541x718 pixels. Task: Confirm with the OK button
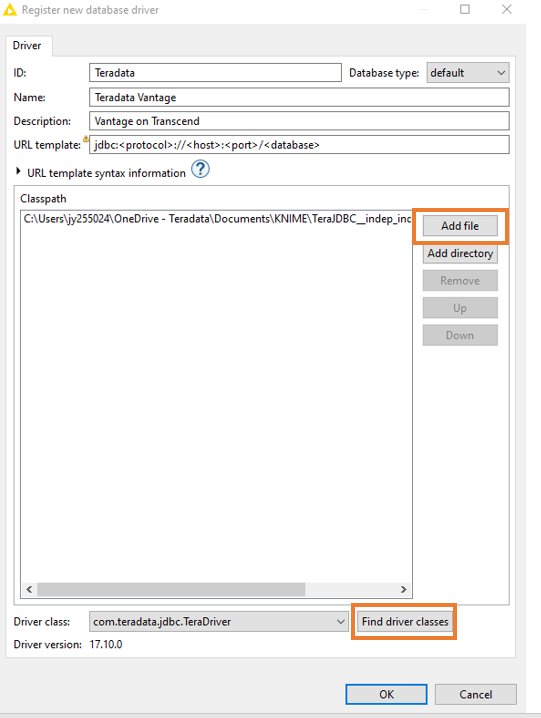point(386,694)
